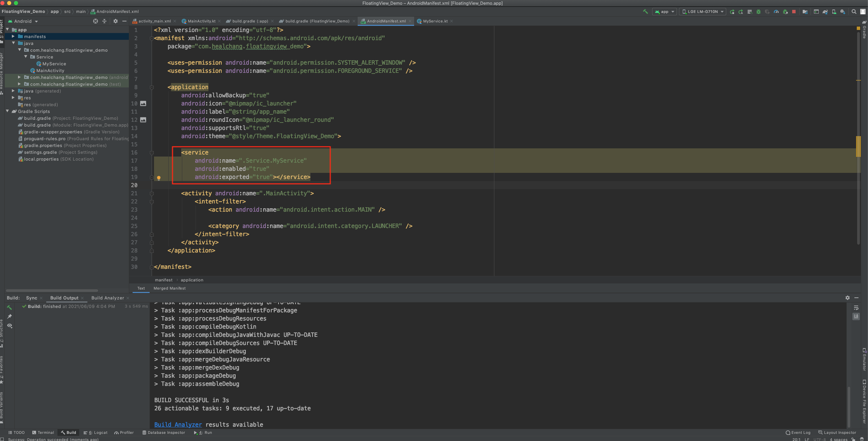Open the app run configuration dropdown

664,12
